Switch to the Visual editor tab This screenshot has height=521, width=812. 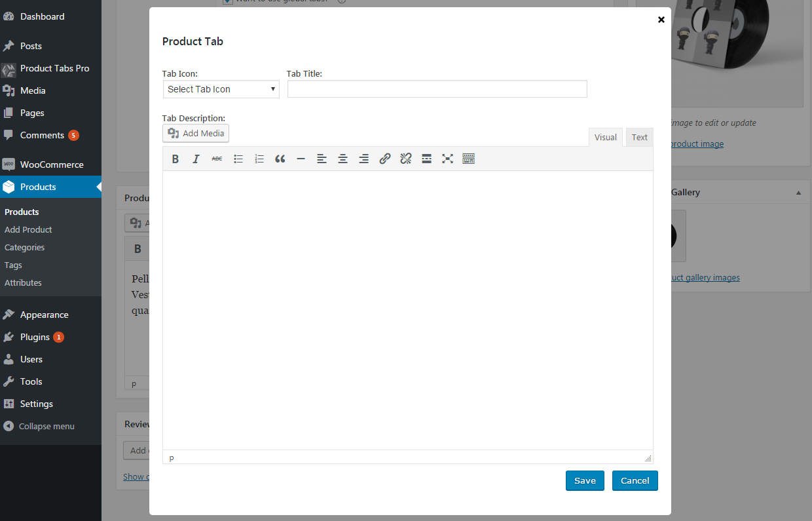click(606, 137)
